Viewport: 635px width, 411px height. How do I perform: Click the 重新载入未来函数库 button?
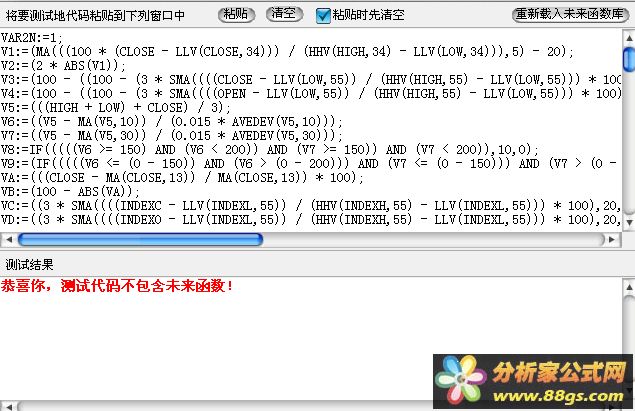(570, 14)
